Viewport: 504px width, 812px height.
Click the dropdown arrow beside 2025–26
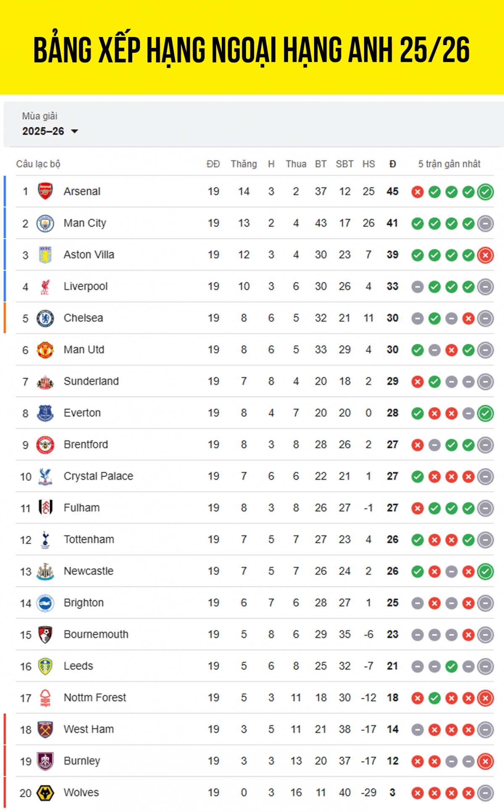click(75, 132)
